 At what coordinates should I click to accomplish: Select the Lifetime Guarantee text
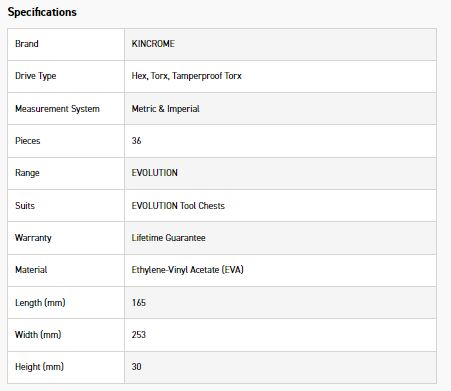[168, 238]
